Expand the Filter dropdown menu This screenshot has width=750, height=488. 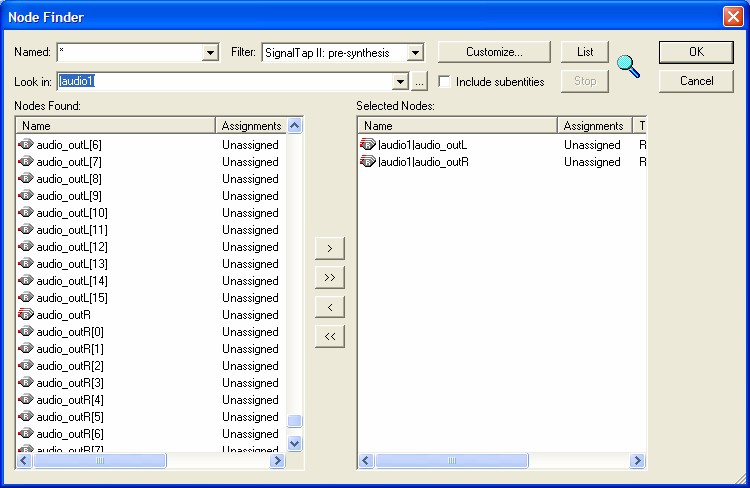pos(416,52)
